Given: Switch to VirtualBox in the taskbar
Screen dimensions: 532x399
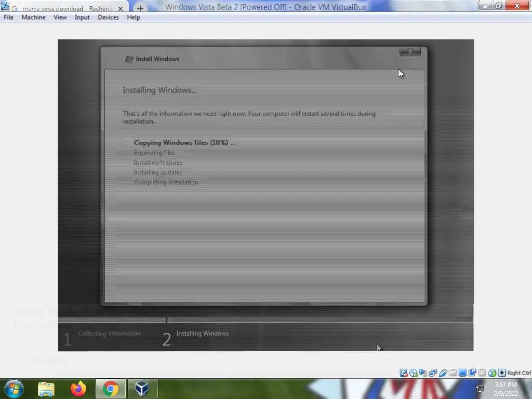Looking at the screenshot, I should coord(142,389).
